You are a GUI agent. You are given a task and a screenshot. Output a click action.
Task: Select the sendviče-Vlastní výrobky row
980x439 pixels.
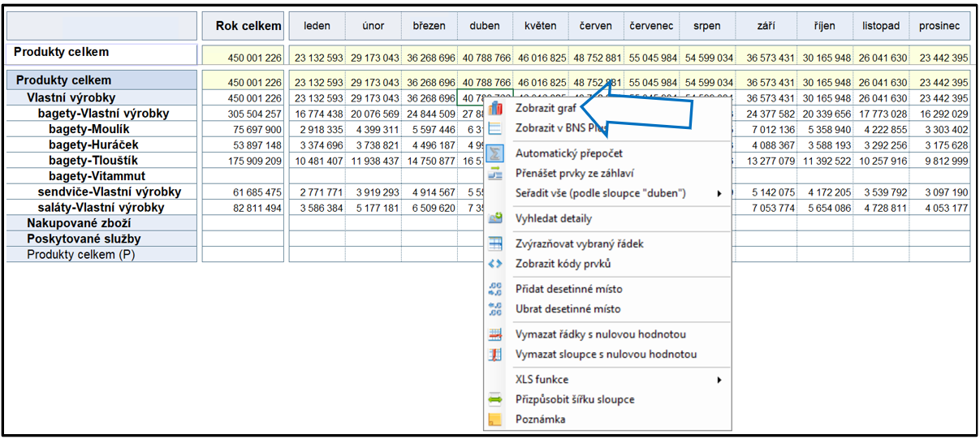click(102, 192)
